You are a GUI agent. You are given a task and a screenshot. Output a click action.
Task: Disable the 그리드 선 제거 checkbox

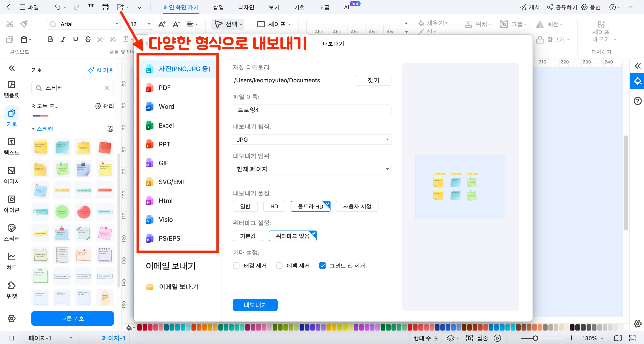[x=322, y=266]
